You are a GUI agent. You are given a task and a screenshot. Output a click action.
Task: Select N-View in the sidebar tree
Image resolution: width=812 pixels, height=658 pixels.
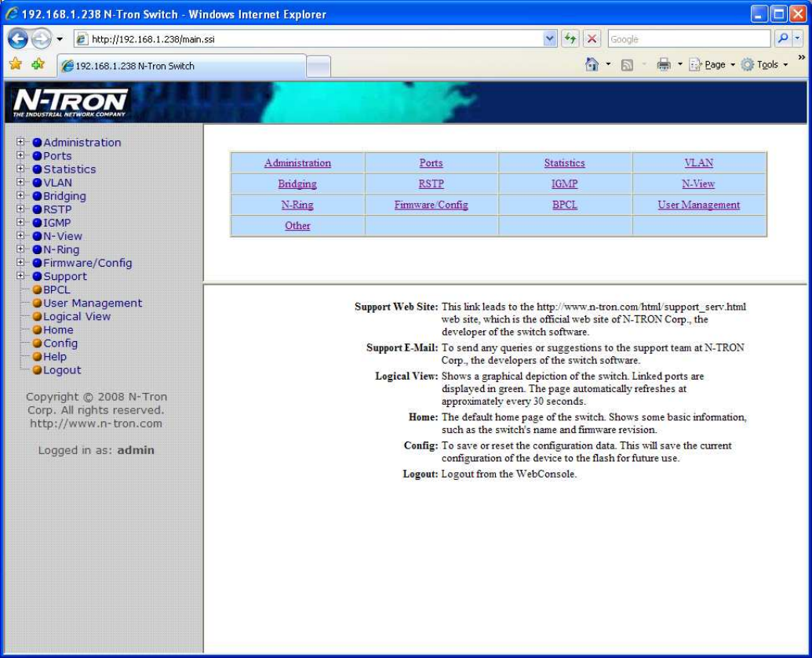coord(63,236)
